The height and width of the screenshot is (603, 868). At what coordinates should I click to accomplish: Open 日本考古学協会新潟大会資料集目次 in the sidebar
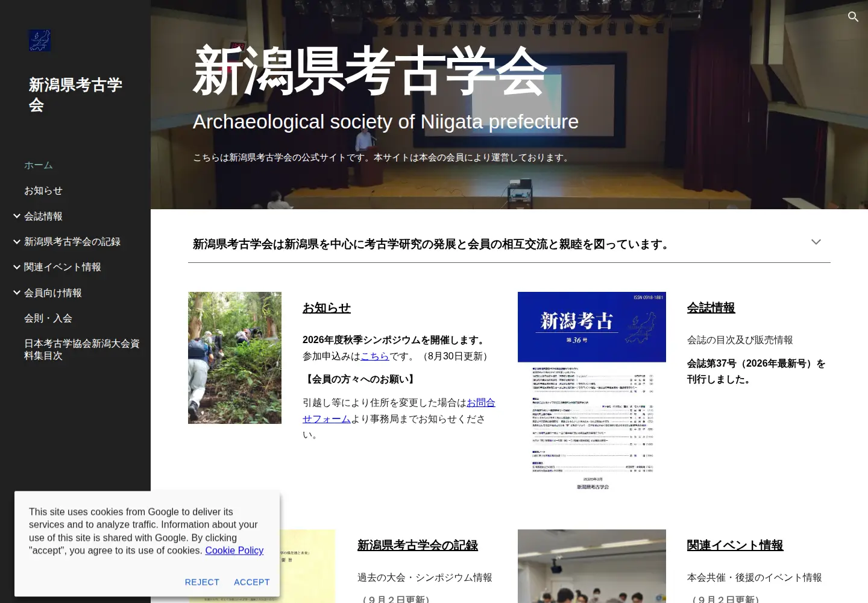click(x=82, y=350)
